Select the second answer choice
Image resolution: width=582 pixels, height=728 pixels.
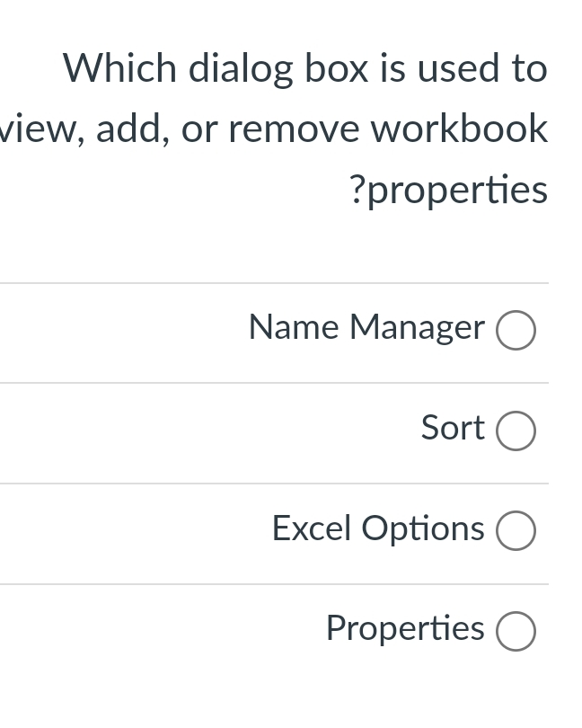coord(516,431)
